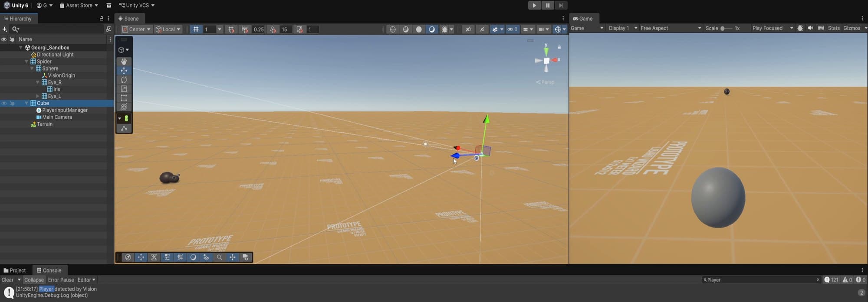Viewport: 868px width, 302px height.
Task: Select Directional Light in Hierarchy
Action: 55,55
